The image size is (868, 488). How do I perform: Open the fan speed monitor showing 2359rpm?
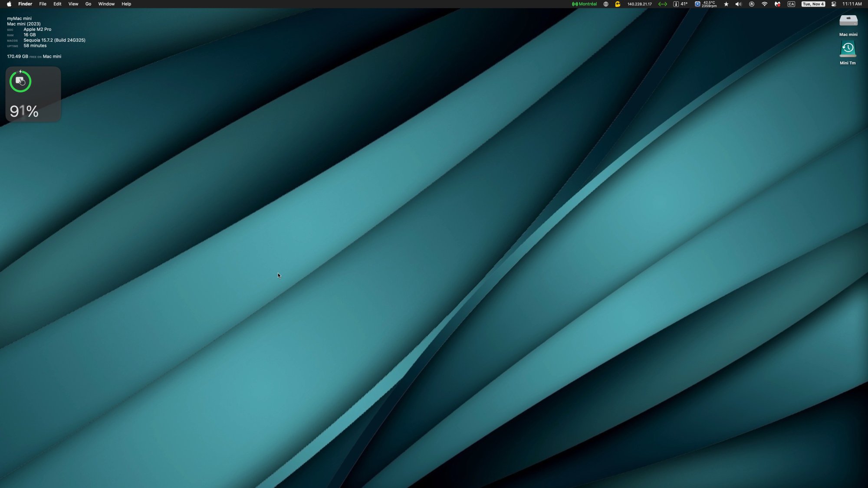pos(706,4)
